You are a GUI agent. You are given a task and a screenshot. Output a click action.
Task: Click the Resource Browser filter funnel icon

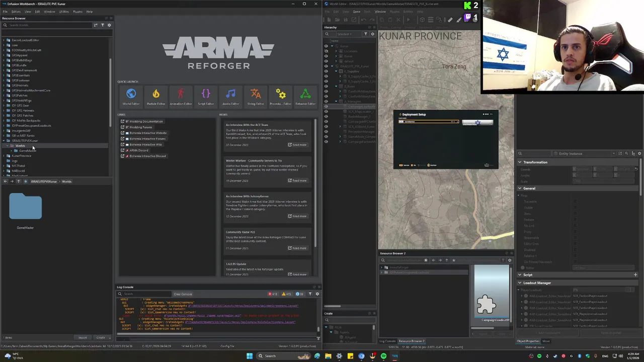point(103,25)
